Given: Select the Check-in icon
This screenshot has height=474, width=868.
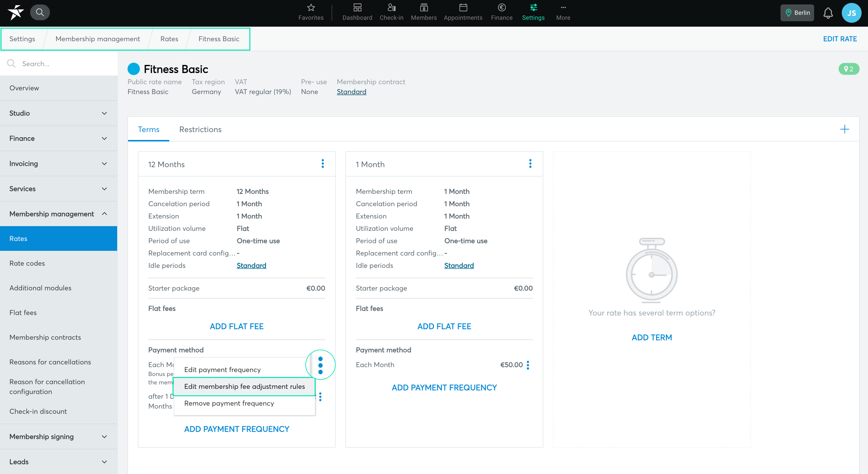Looking at the screenshot, I should tap(391, 12).
